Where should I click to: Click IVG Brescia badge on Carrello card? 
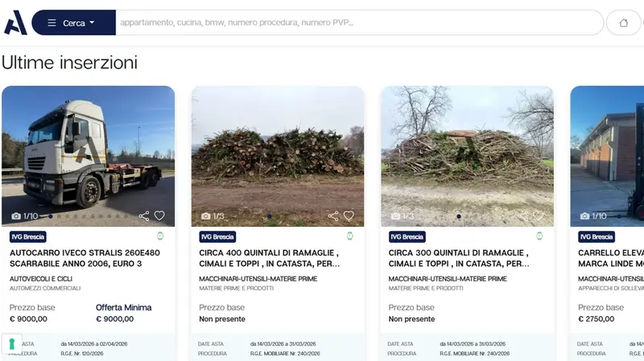pos(597,236)
